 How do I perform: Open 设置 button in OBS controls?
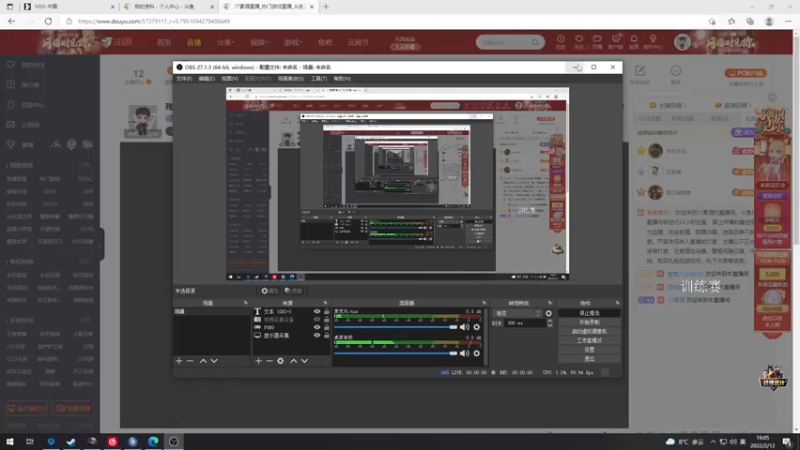click(589, 349)
